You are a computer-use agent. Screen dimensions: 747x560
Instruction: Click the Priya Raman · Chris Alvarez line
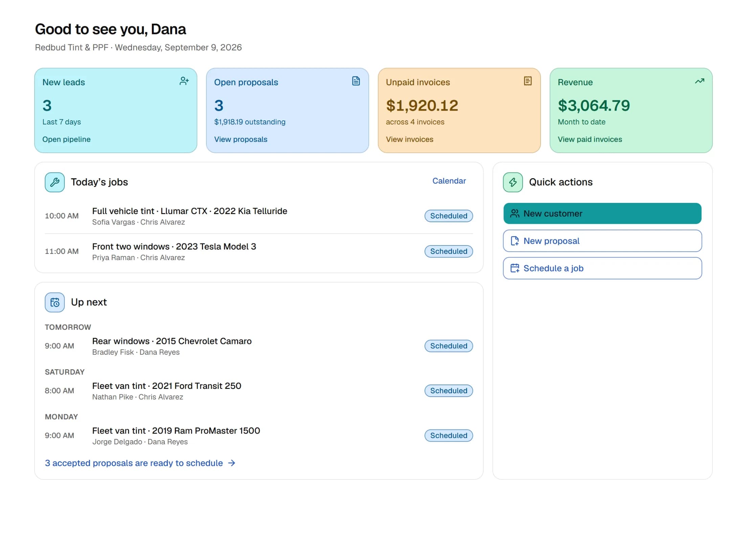(x=138, y=258)
